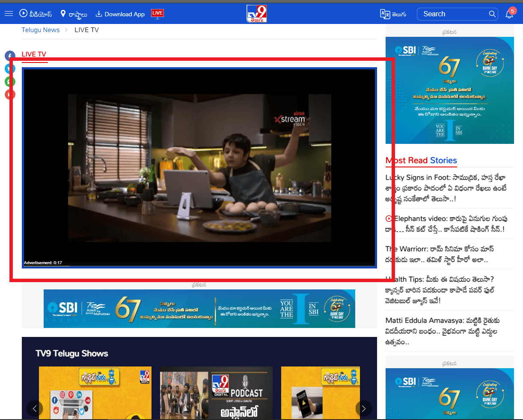Open the TV9 Podcast show thumbnail
The image size is (523, 420).
216,393
